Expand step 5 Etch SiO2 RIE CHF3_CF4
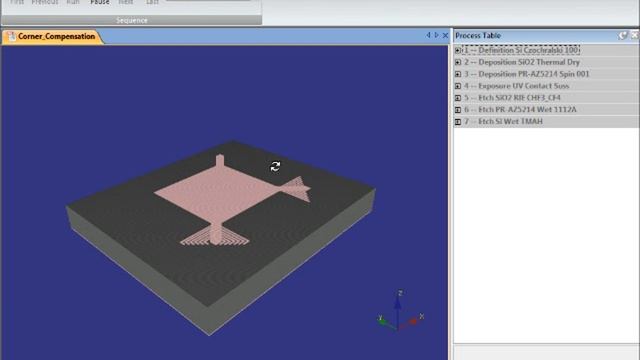 [458, 98]
